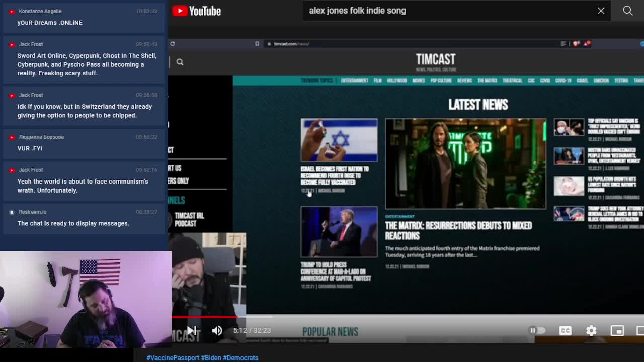Viewport: 644px width, 362px height.
Task: Click the reader mode icon in the address bar
Action: (563, 44)
